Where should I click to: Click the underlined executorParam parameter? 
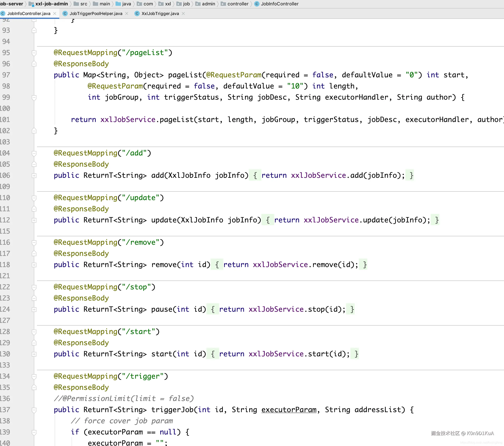(x=289, y=410)
